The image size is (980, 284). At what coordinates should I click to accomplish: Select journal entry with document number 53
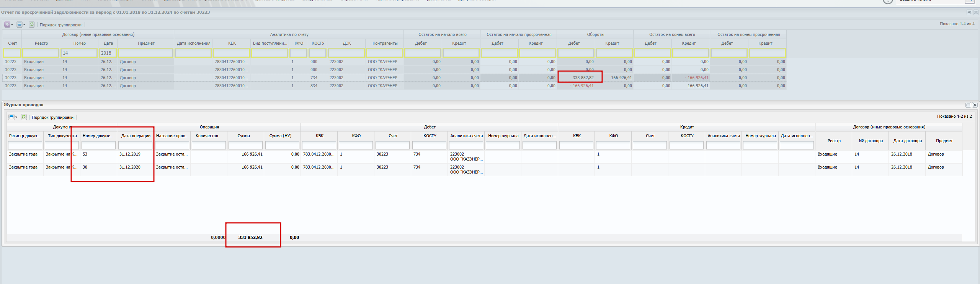[484, 157]
